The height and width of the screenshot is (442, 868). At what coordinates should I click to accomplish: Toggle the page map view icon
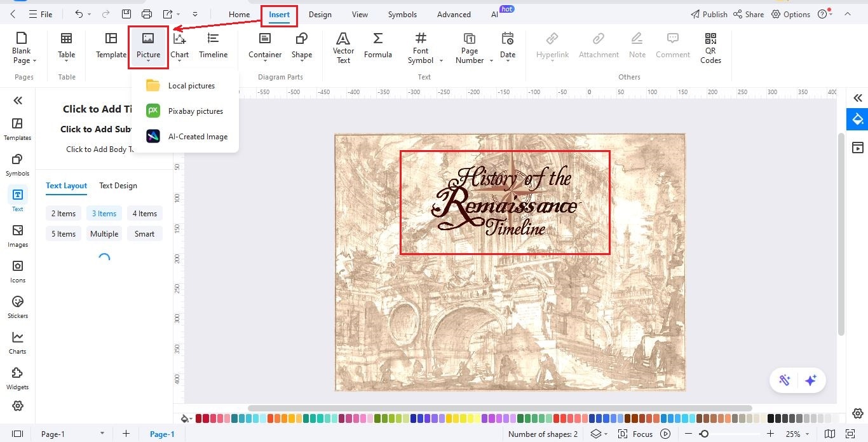tap(829, 434)
